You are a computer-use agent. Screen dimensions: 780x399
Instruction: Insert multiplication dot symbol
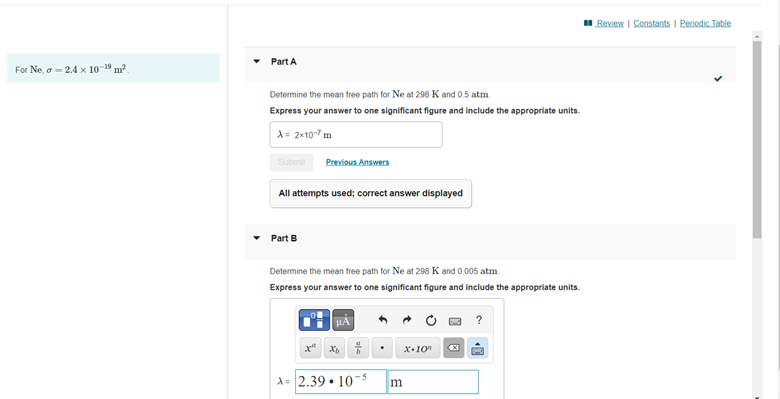382,348
